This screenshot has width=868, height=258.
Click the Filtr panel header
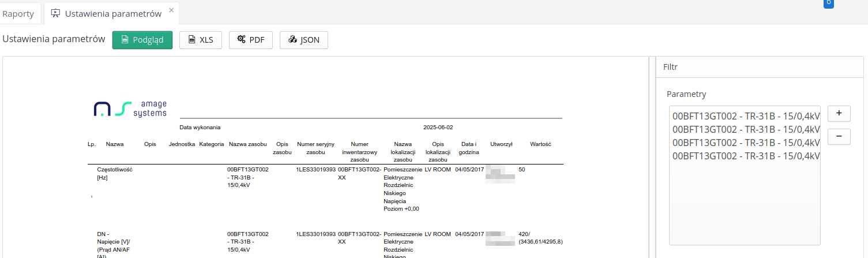tap(761, 67)
